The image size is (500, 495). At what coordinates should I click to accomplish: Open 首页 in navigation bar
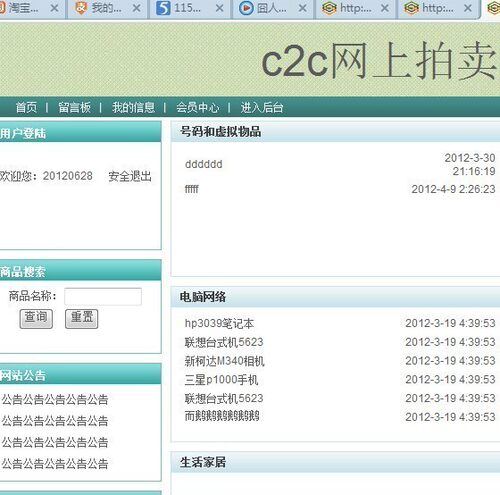click(x=26, y=107)
